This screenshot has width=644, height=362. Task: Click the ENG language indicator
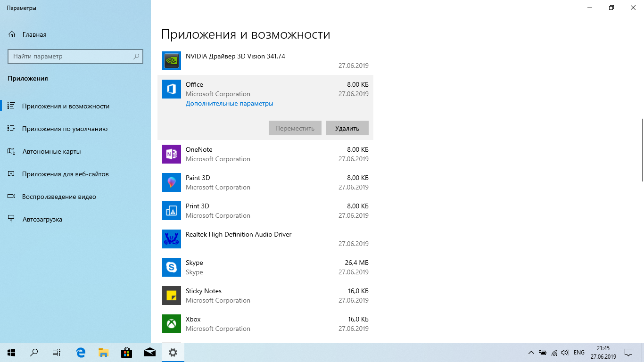[579, 353]
